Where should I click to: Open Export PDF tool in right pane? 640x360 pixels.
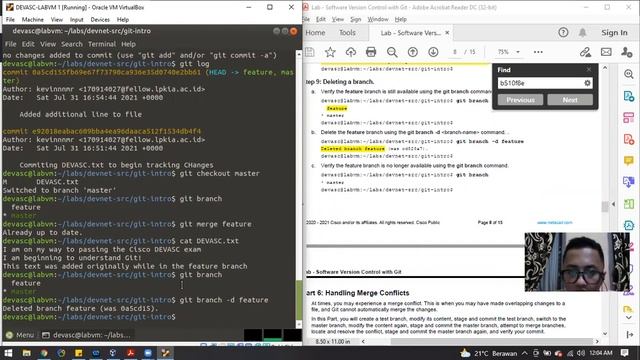(x=629, y=96)
